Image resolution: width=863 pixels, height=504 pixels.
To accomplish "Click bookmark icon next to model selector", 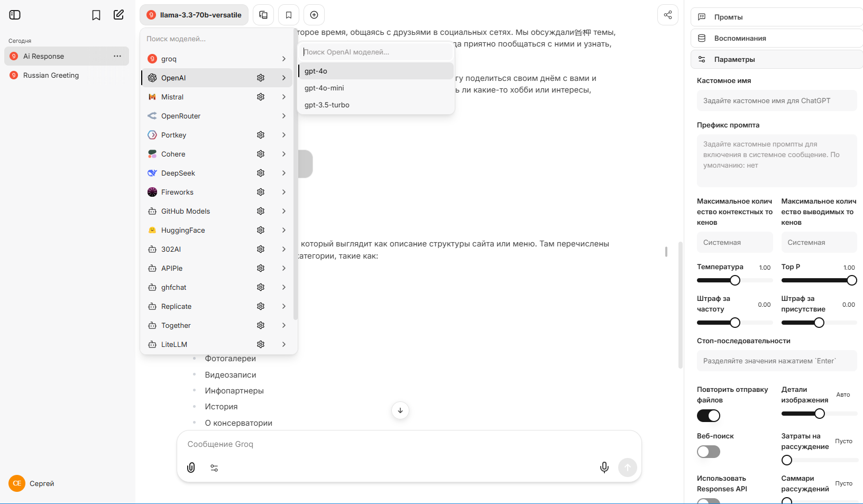I will (x=289, y=15).
